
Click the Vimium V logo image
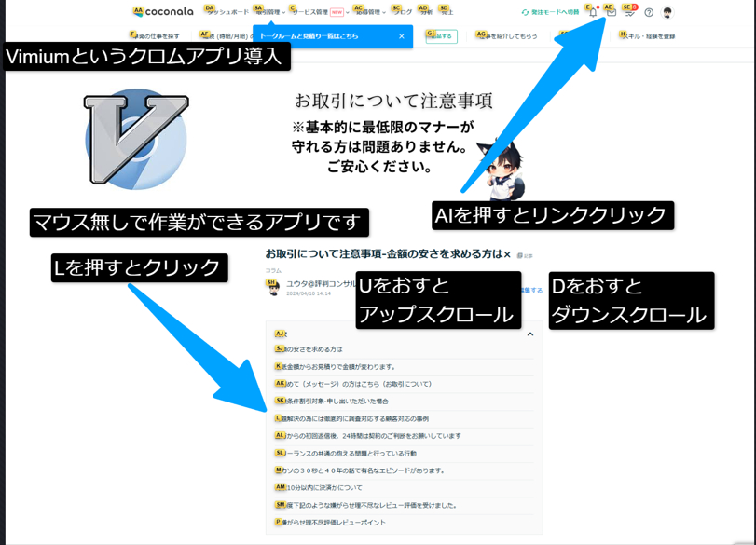137,140
